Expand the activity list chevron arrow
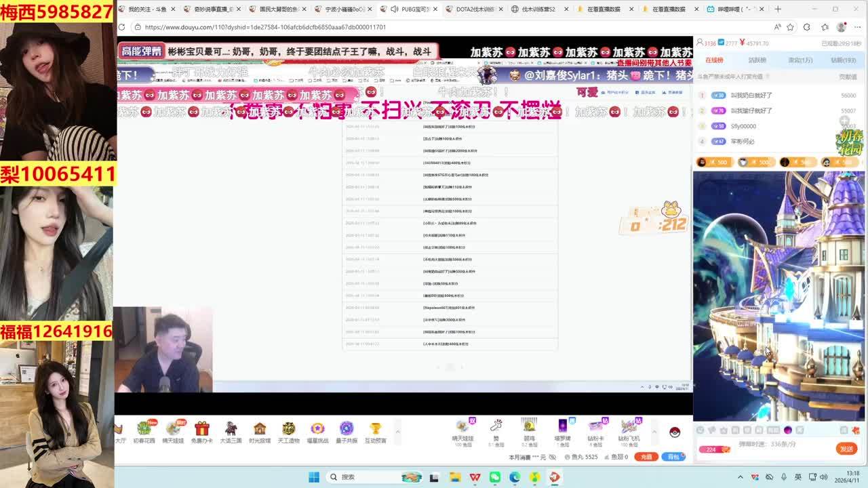The width and height of the screenshot is (868, 488). tap(397, 432)
